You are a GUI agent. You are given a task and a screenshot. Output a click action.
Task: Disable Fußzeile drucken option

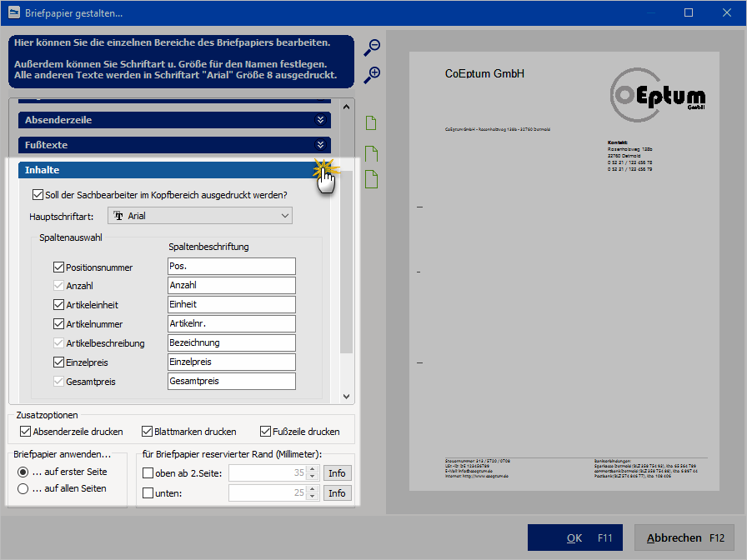coord(265,432)
